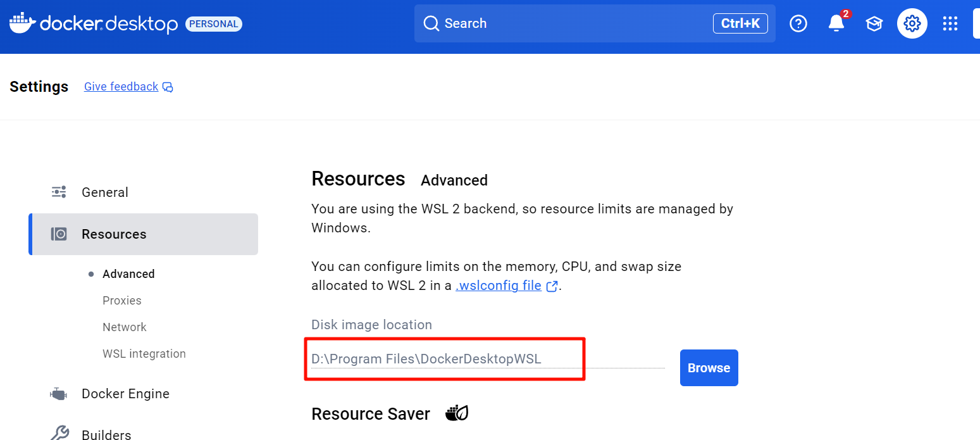Open the WSL integration sub-section
Screen dimensions: 980x440
[x=144, y=354]
